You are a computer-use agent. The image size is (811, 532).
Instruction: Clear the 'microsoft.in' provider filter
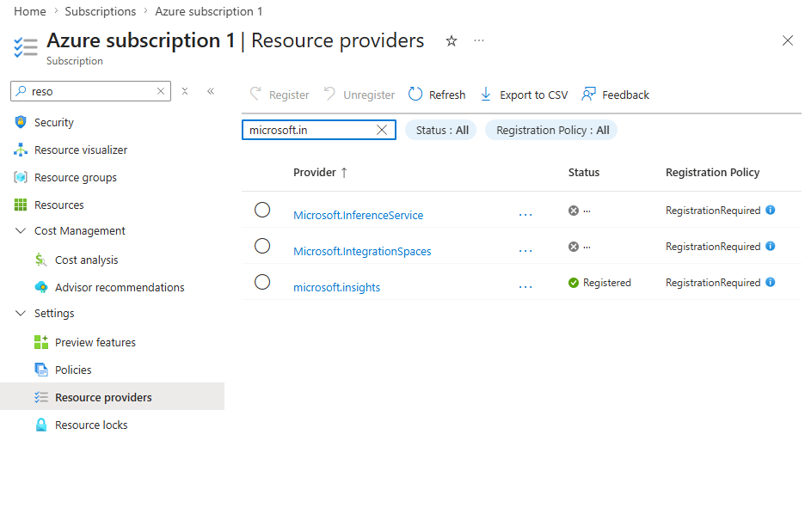click(382, 130)
